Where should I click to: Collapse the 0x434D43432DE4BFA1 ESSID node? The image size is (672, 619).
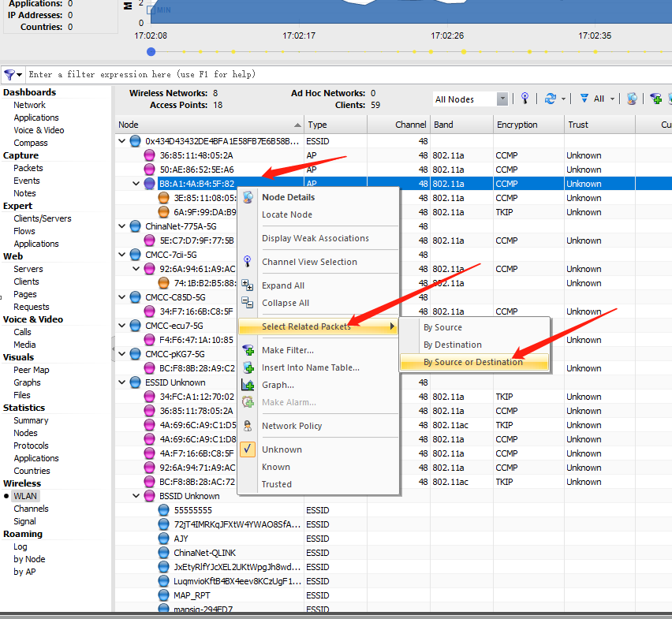coord(122,141)
